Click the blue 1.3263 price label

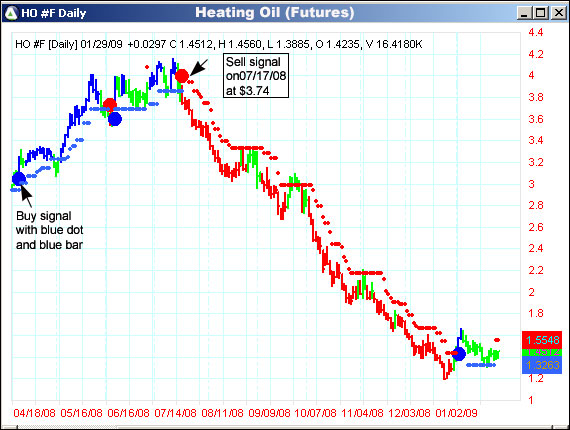tap(542, 365)
